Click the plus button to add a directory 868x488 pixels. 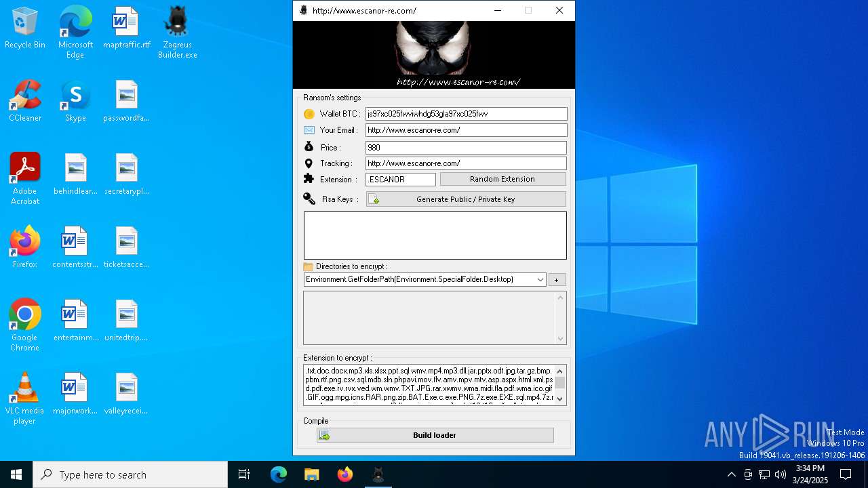point(557,279)
